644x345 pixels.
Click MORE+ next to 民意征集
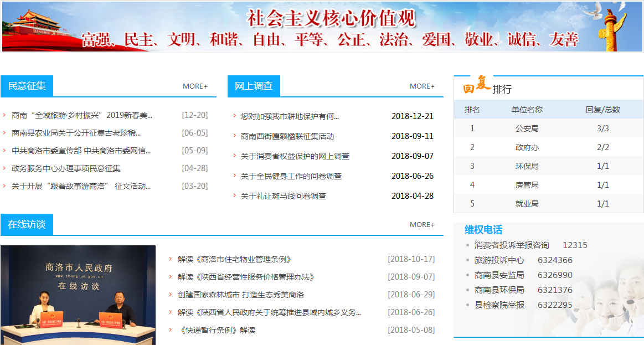tap(195, 86)
